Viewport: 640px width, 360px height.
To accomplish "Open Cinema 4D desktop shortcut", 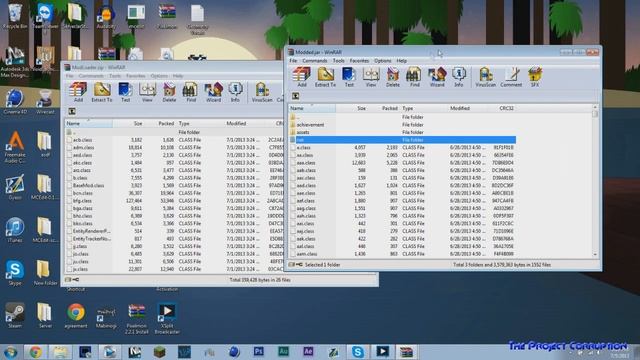I will 15,102.
